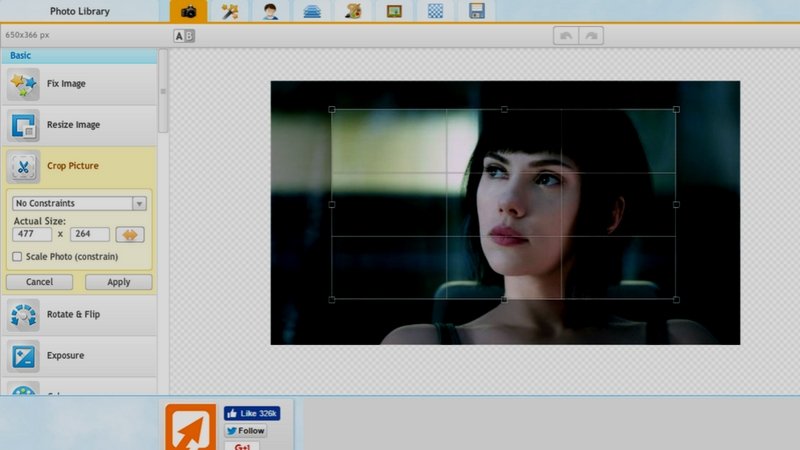This screenshot has height=450, width=800.
Task: Toggle the A/B compare view
Action: tap(184, 36)
